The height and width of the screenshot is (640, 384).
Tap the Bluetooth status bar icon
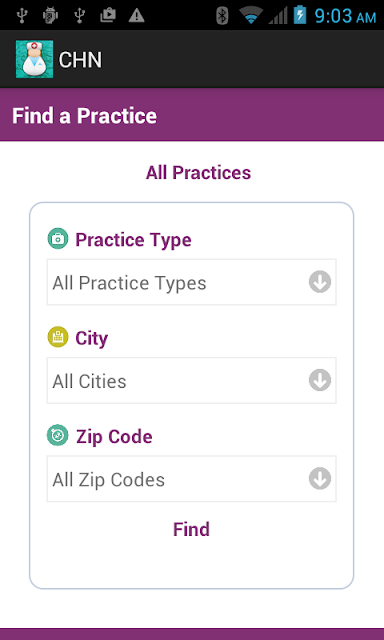coord(222,16)
